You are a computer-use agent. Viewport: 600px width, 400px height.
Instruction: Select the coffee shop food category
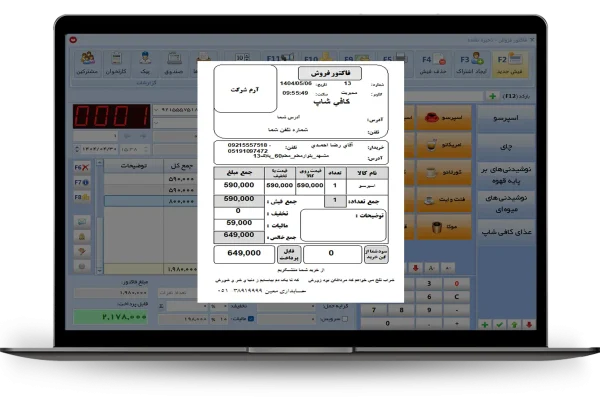pyautogui.click(x=506, y=232)
